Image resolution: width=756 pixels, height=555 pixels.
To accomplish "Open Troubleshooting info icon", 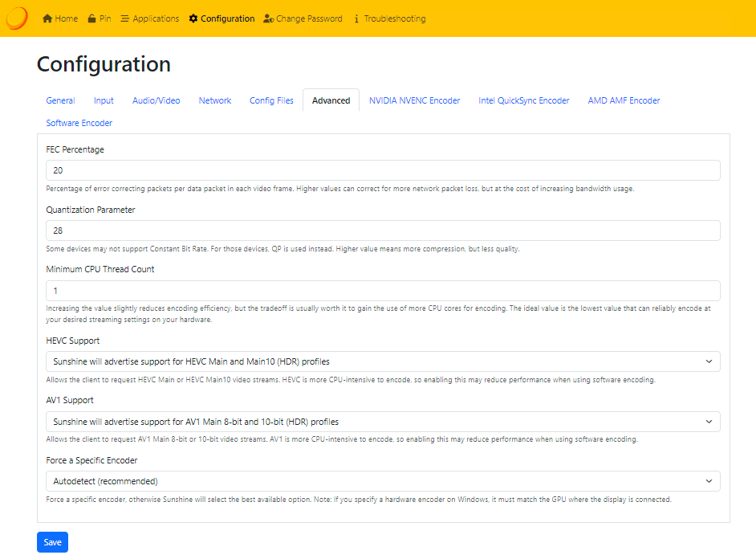I will click(x=356, y=18).
